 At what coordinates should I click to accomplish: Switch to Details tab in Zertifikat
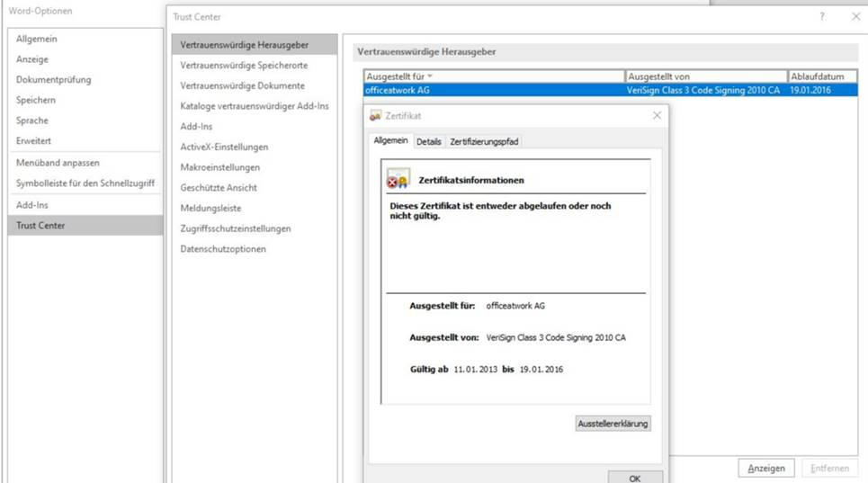click(x=428, y=141)
